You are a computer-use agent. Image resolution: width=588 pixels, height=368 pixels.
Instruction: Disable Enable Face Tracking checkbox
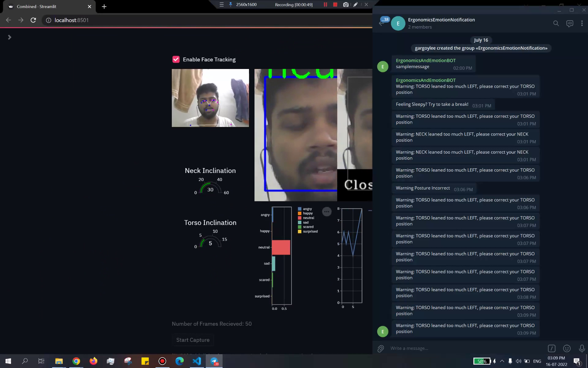click(176, 59)
